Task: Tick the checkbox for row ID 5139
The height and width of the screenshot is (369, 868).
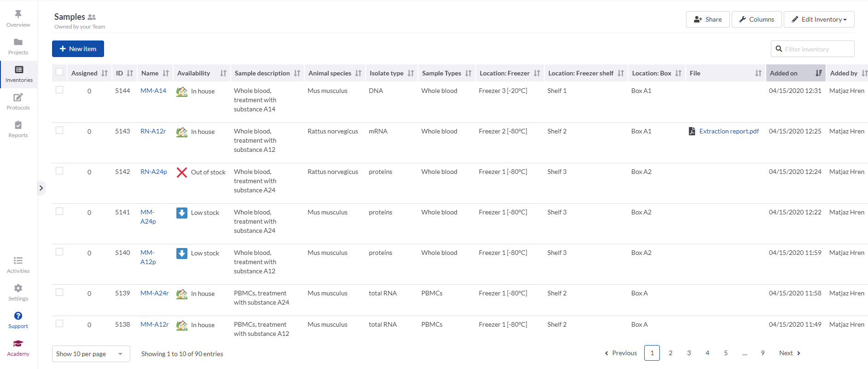Action: [x=59, y=292]
